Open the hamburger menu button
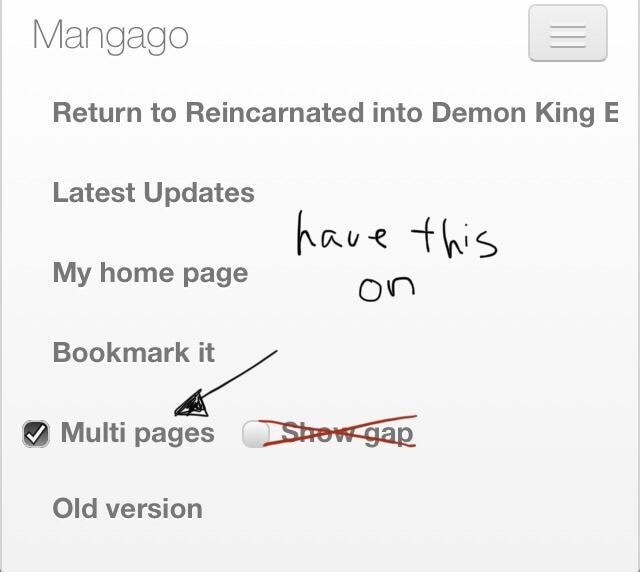Viewport: 640px width, 572px height. click(568, 33)
